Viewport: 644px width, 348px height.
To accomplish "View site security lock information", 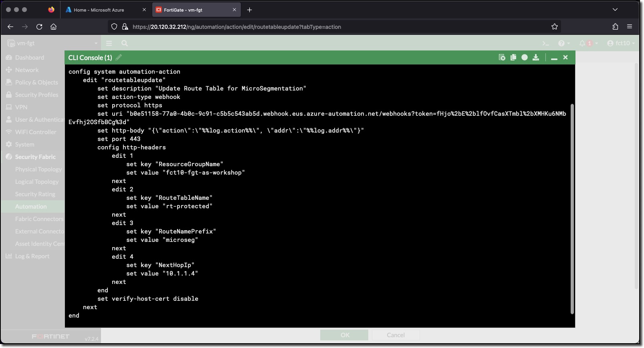I will coord(125,27).
